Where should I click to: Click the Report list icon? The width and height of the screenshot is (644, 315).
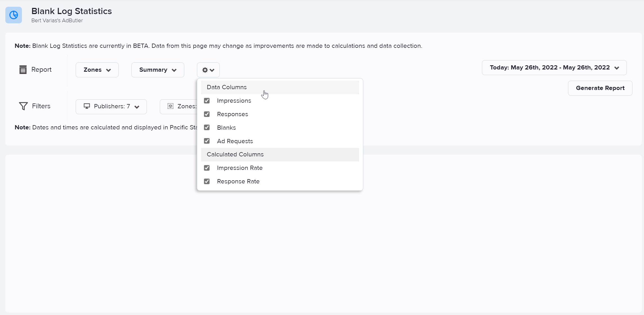pyautogui.click(x=23, y=69)
